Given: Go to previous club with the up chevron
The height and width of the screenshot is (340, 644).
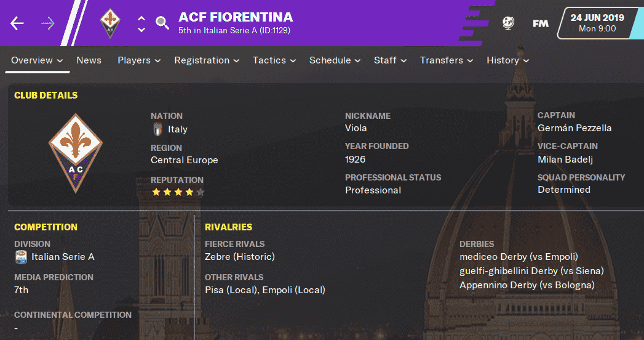Looking at the screenshot, I should tap(141, 18).
